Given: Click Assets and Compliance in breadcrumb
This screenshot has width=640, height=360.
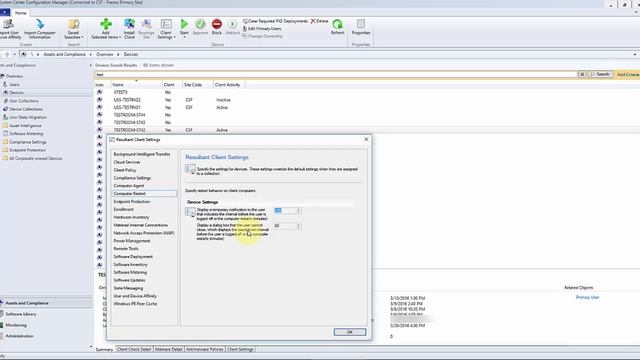Looking at the screenshot, I should (x=64, y=54).
